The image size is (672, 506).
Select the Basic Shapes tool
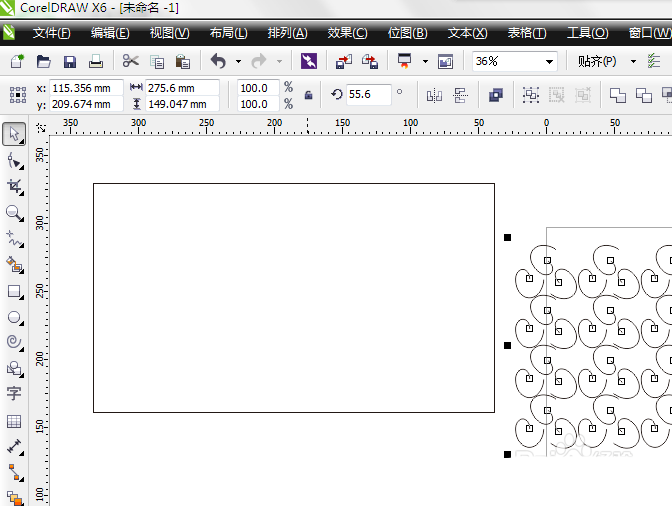[x=15, y=368]
